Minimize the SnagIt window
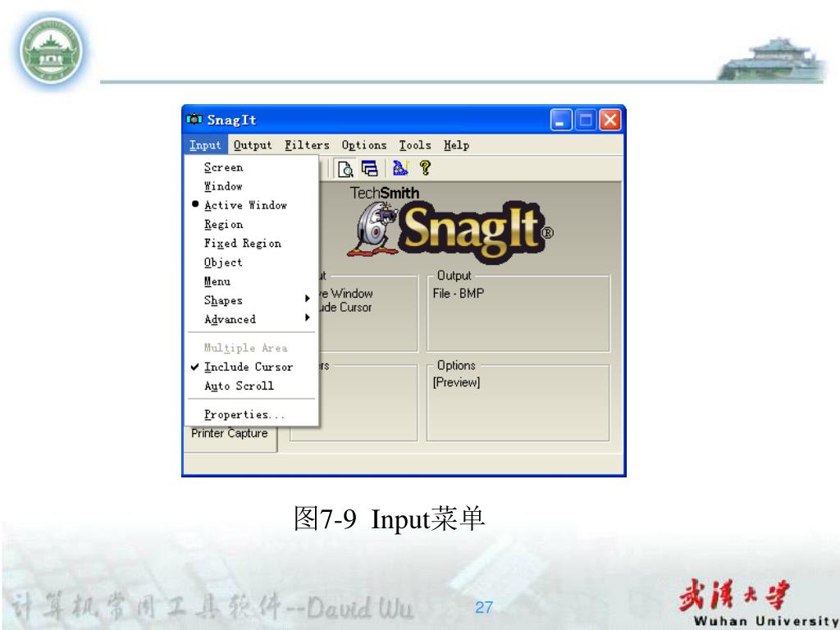This screenshot has width=840, height=630. (561, 120)
